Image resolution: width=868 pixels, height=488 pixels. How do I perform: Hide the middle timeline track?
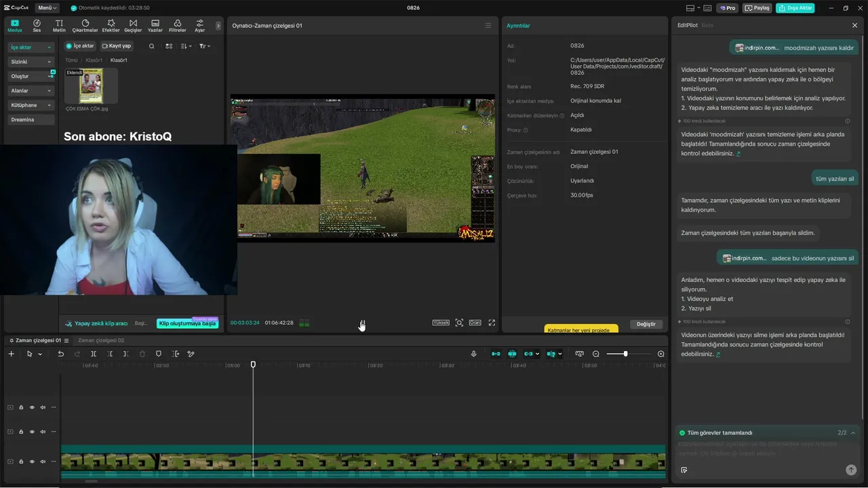coord(32,432)
